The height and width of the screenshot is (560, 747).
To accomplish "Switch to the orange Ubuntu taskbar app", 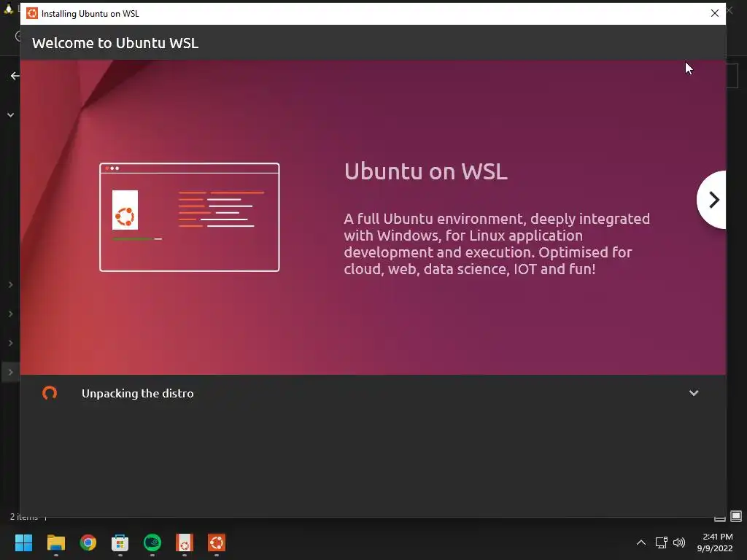I will [217, 542].
